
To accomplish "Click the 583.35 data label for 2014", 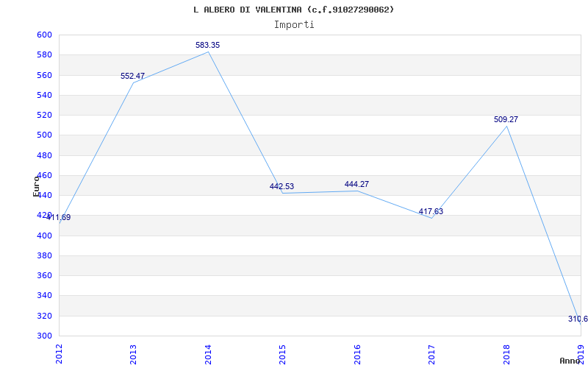I will point(208,46).
